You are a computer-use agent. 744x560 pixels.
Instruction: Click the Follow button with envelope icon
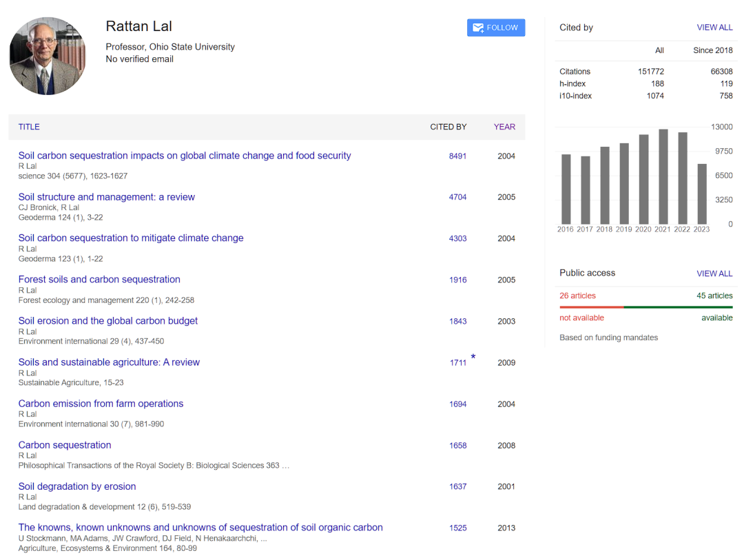point(495,28)
